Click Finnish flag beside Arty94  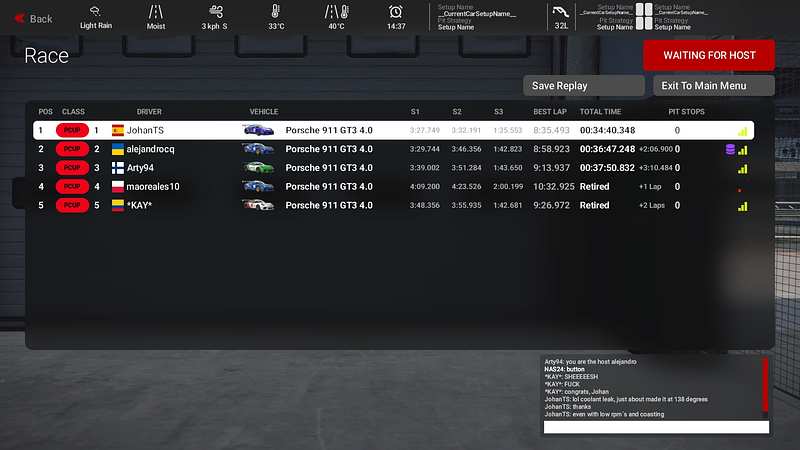[x=118, y=168]
